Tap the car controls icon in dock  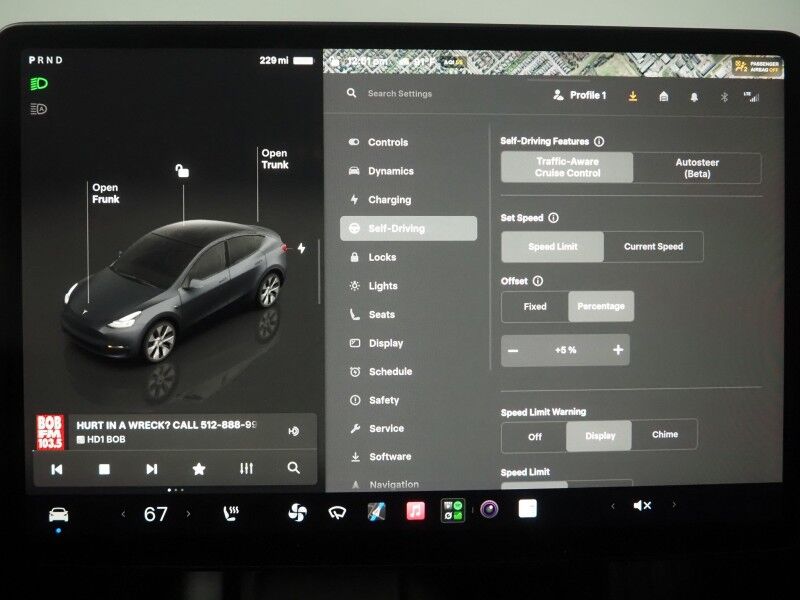coord(58,515)
